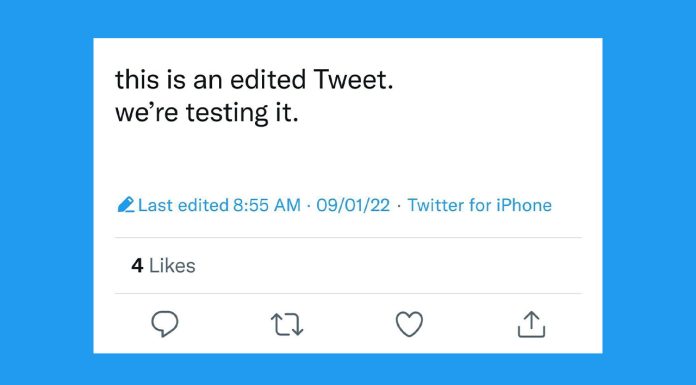Click the word edited in the tweet body

pyautogui.click(x=268, y=80)
